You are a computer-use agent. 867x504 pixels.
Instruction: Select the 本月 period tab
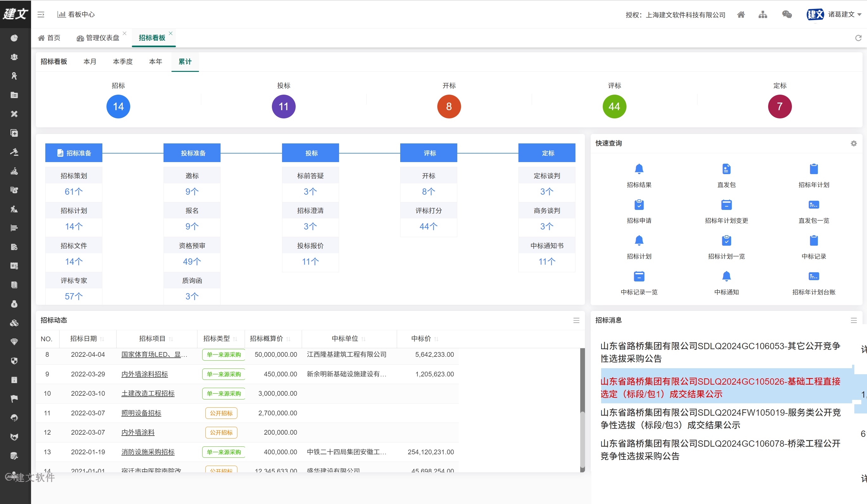point(90,61)
